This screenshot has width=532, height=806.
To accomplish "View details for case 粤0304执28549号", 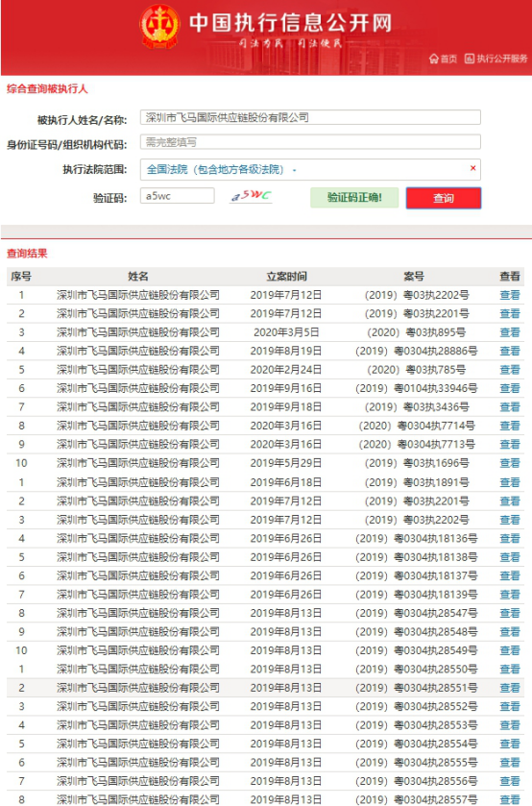I will click(510, 650).
